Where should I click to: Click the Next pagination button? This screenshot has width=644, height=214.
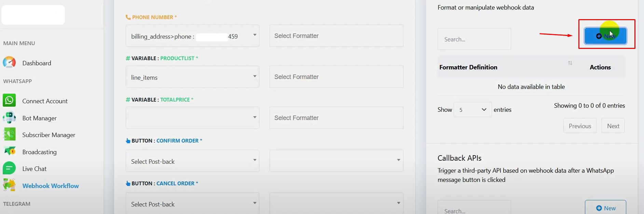pos(613,126)
